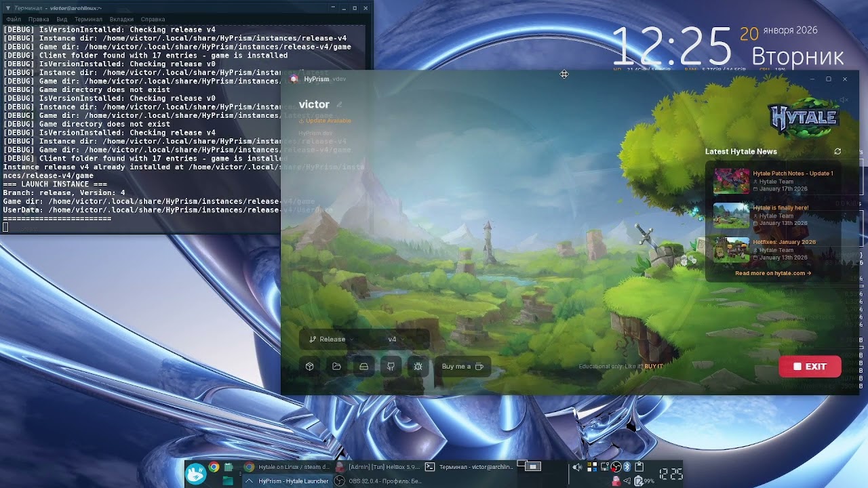Click the first Chrome icon in taskbar

(x=214, y=467)
